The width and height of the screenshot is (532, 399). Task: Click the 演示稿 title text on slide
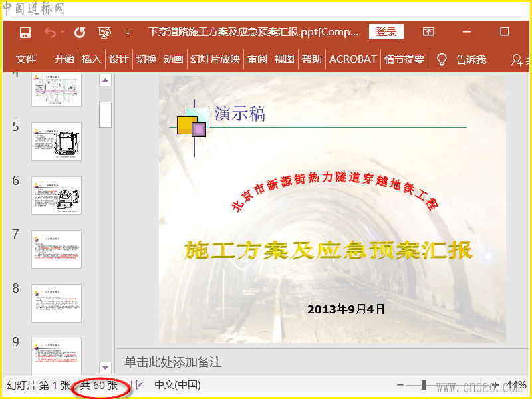pos(240,114)
